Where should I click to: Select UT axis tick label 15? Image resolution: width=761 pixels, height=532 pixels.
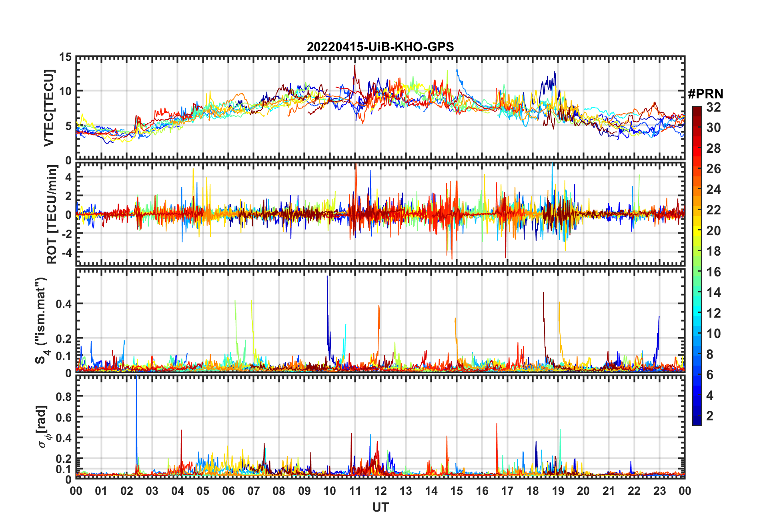click(x=457, y=491)
